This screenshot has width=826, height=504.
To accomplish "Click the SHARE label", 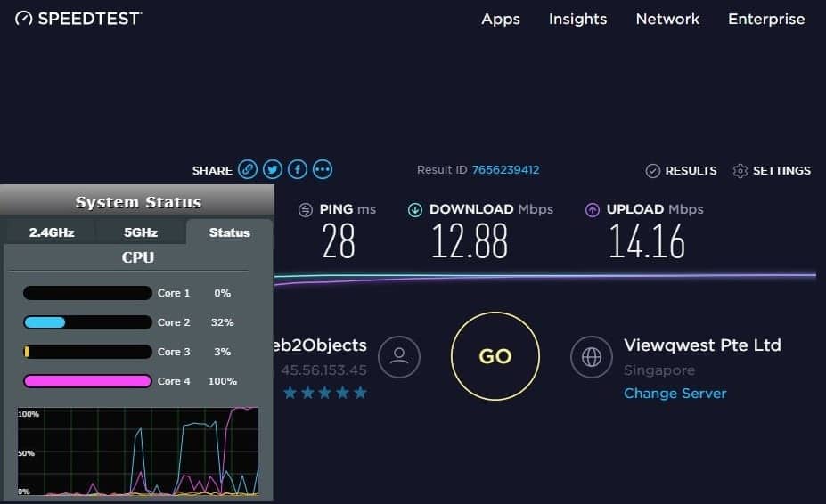I will 212,171.
